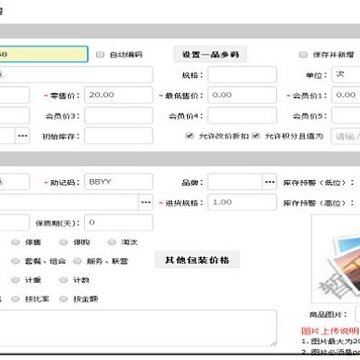Click the product image placeholder thumbnail
Viewport: 360px width, 360px height.
tap(336, 258)
